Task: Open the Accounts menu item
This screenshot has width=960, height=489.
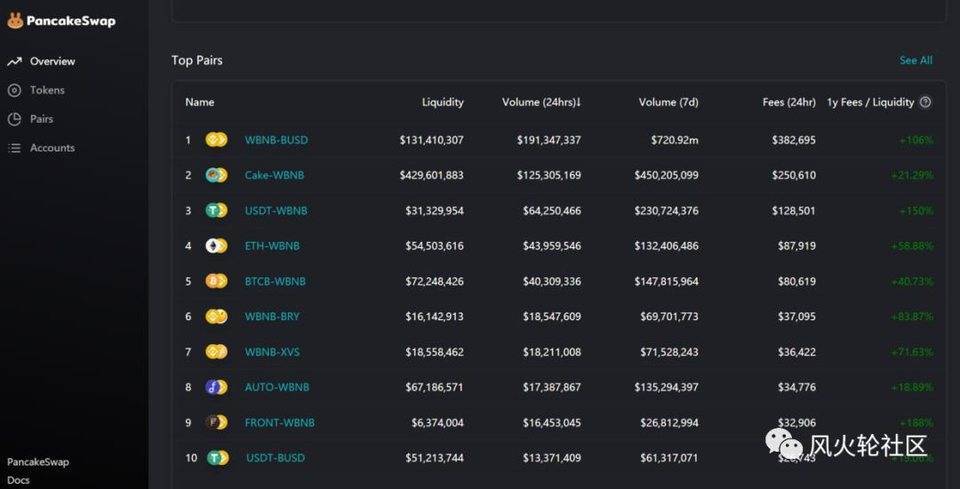Action: point(52,148)
